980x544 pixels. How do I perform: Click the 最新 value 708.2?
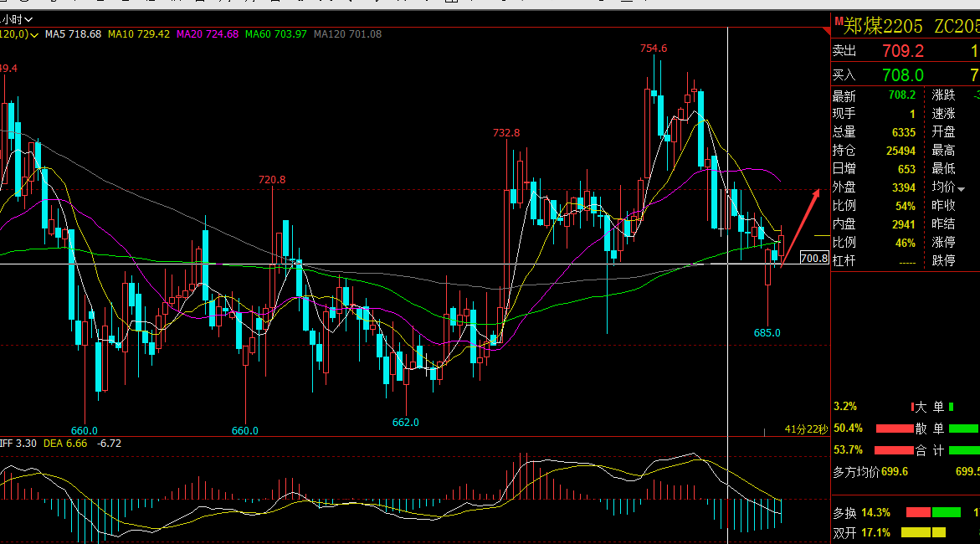pos(902,95)
